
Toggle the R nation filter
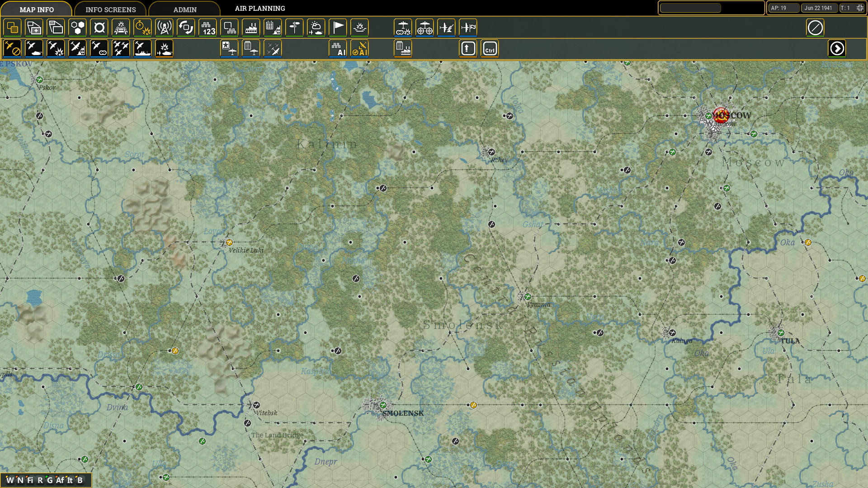(x=40, y=480)
